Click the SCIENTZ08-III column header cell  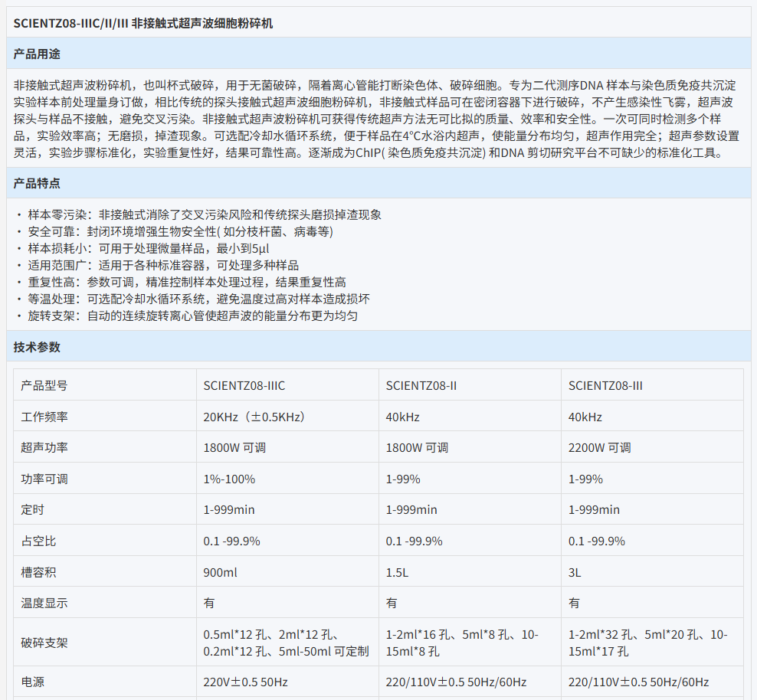(x=605, y=385)
